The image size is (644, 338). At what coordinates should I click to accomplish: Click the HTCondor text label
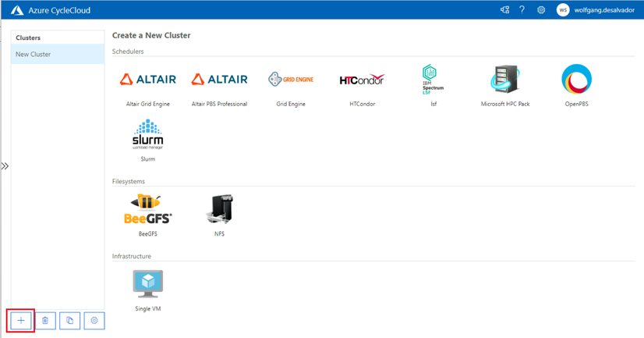click(x=363, y=104)
